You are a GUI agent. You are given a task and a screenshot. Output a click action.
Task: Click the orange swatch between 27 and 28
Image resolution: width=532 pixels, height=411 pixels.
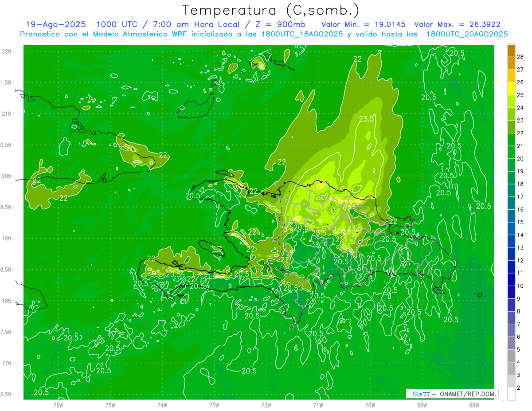coord(511,63)
